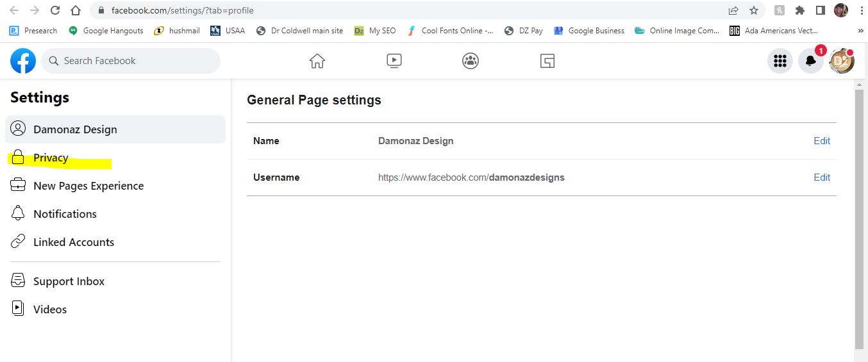Open Videos settings in the sidebar
Image resolution: width=868 pixels, height=362 pixels.
click(x=115, y=309)
